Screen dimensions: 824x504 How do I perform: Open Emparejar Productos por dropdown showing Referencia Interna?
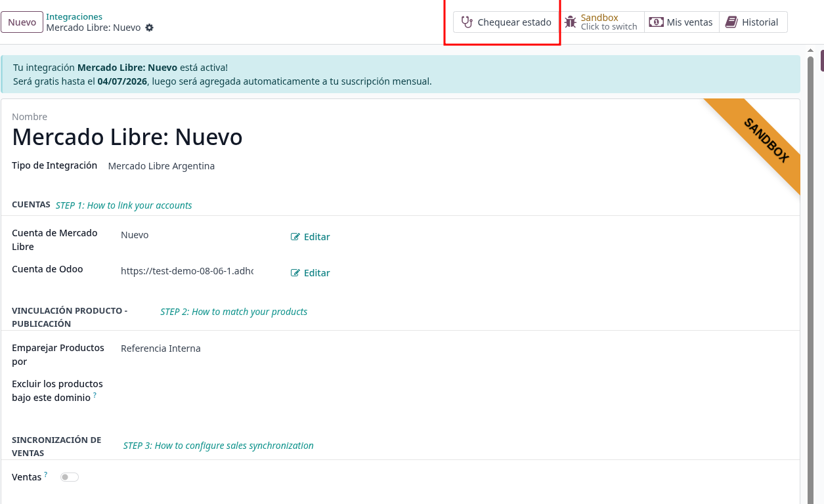coord(161,348)
